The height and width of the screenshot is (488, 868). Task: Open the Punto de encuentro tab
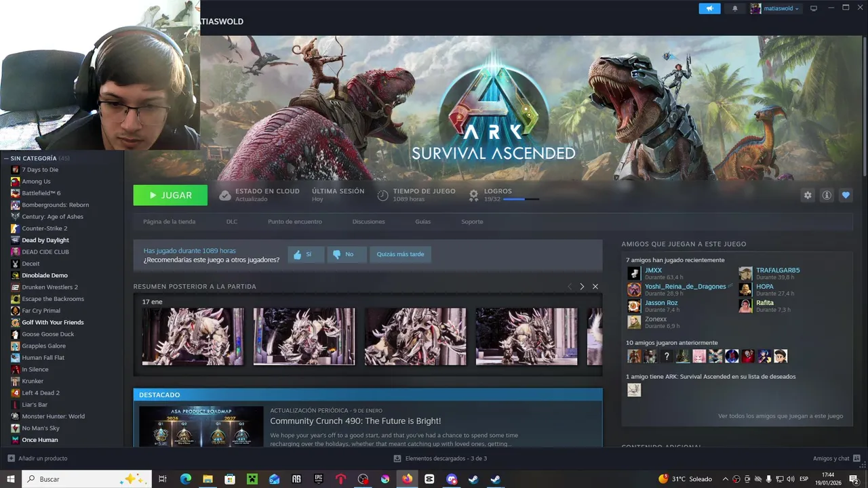tap(295, 222)
